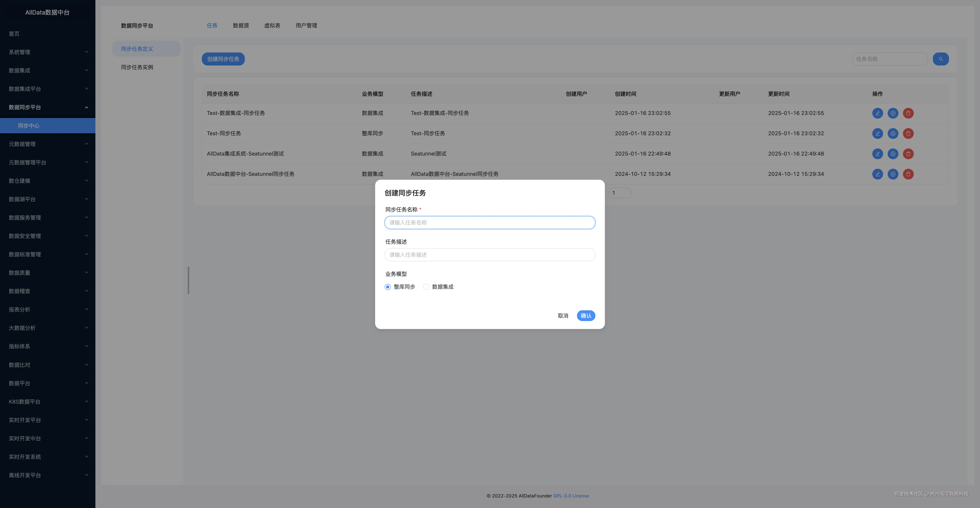Select the 整库同步 radio option

[x=388, y=287]
